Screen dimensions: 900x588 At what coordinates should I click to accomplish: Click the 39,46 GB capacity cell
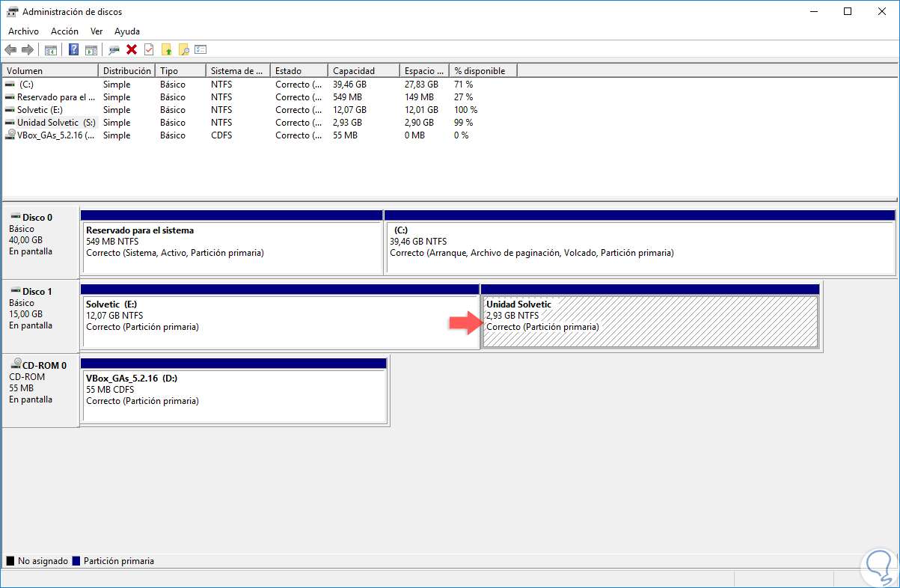pos(350,85)
